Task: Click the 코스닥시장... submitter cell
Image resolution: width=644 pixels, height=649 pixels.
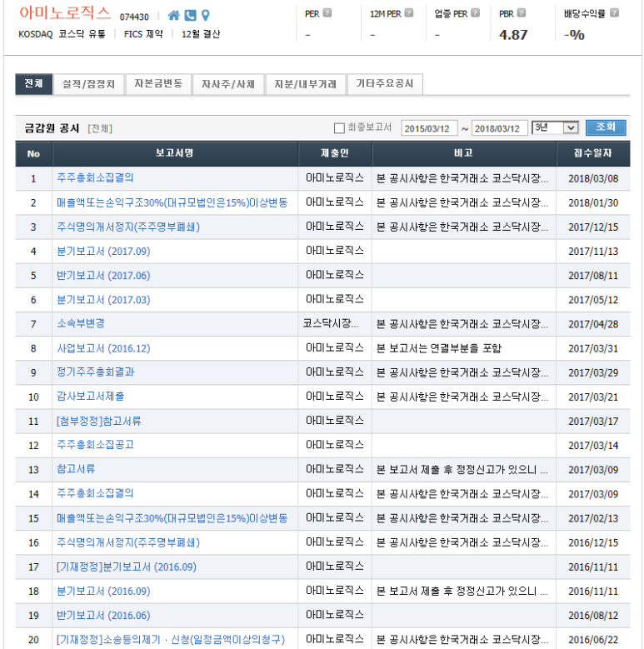Action: pyautogui.click(x=331, y=323)
